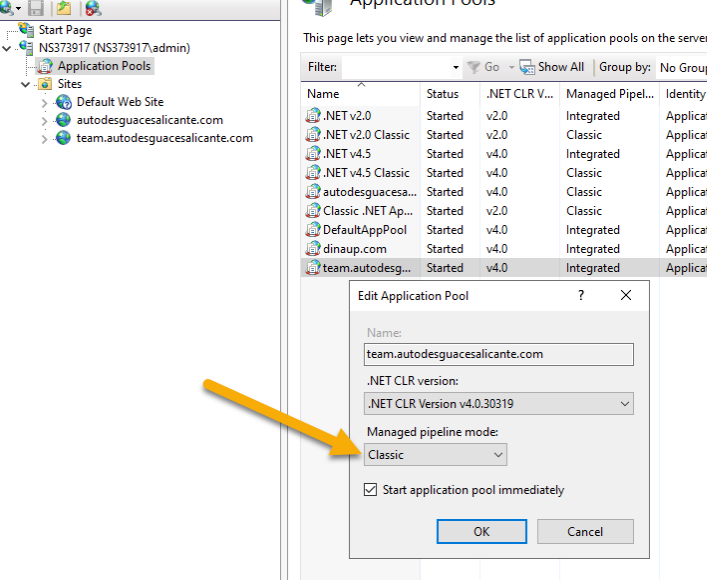This screenshot has height=580, width=707.
Task: Click the DefaultAppPool row icon
Action: (x=313, y=230)
